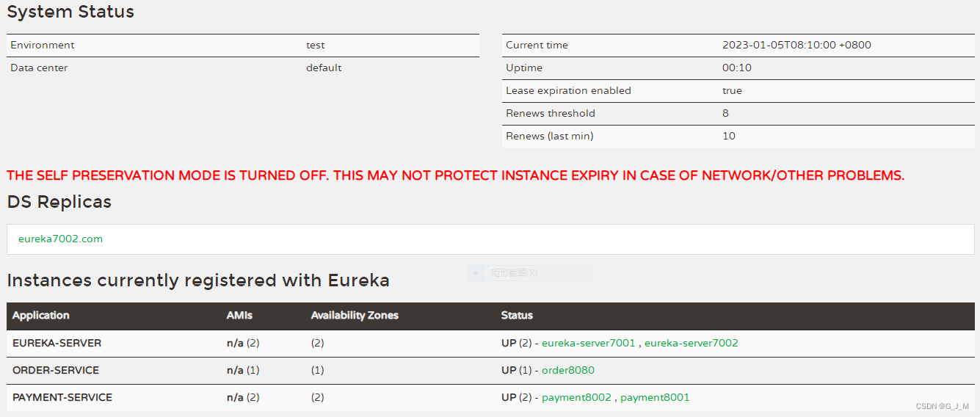
Task: Open the payment8002 instance link
Action: (x=576, y=397)
